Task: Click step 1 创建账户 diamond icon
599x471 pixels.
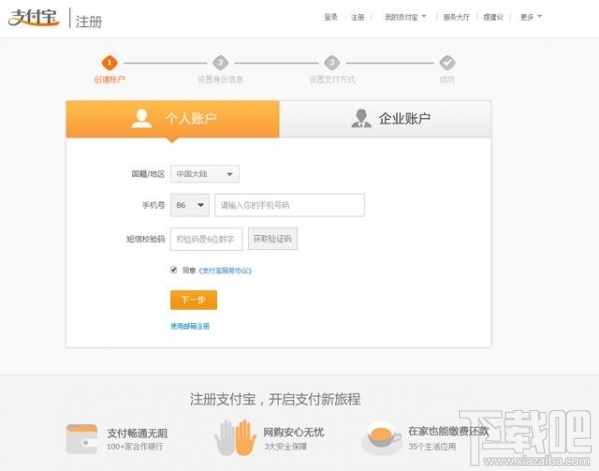Action: [109, 63]
